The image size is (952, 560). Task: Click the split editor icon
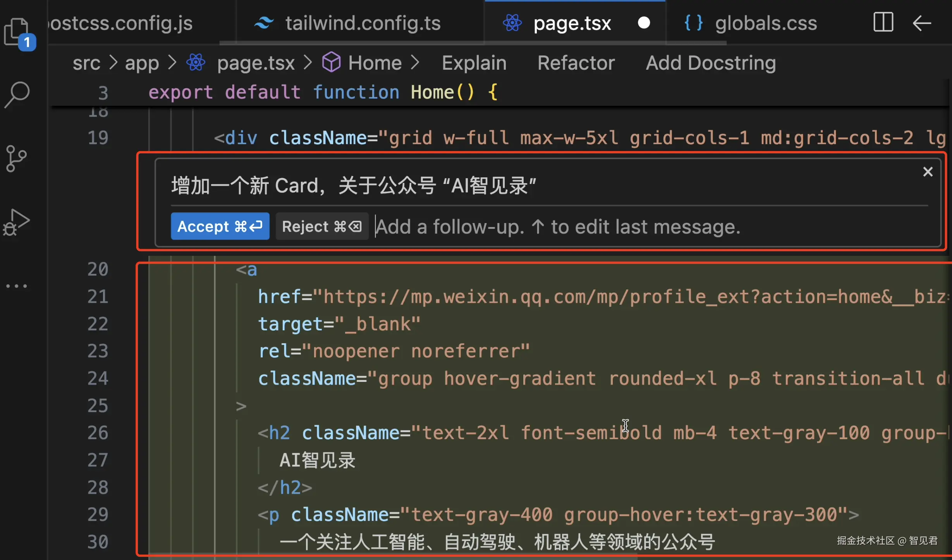(883, 22)
